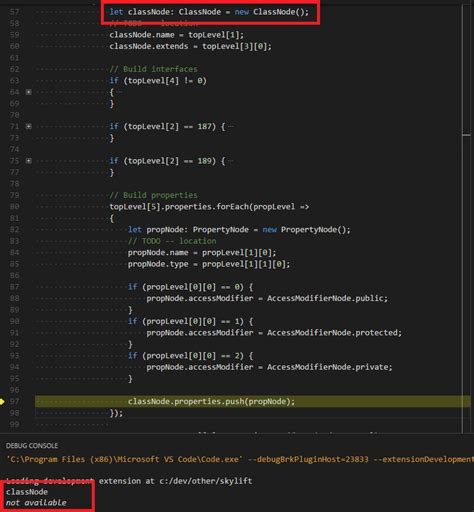
Task: Expand folded if block at line 75
Action: click(x=29, y=161)
